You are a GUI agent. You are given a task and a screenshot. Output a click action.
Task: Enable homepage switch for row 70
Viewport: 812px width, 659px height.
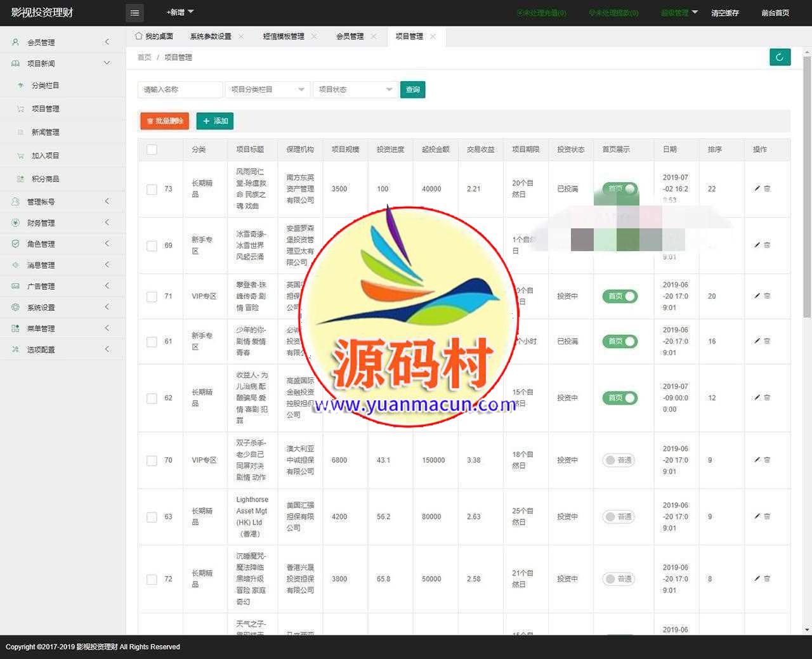coord(619,460)
